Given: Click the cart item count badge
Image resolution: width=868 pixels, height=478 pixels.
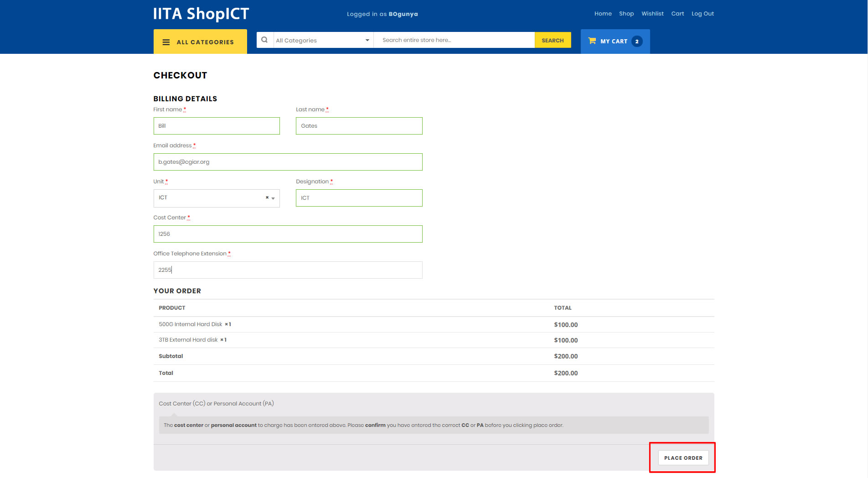Looking at the screenshot, I should (637, 42).
